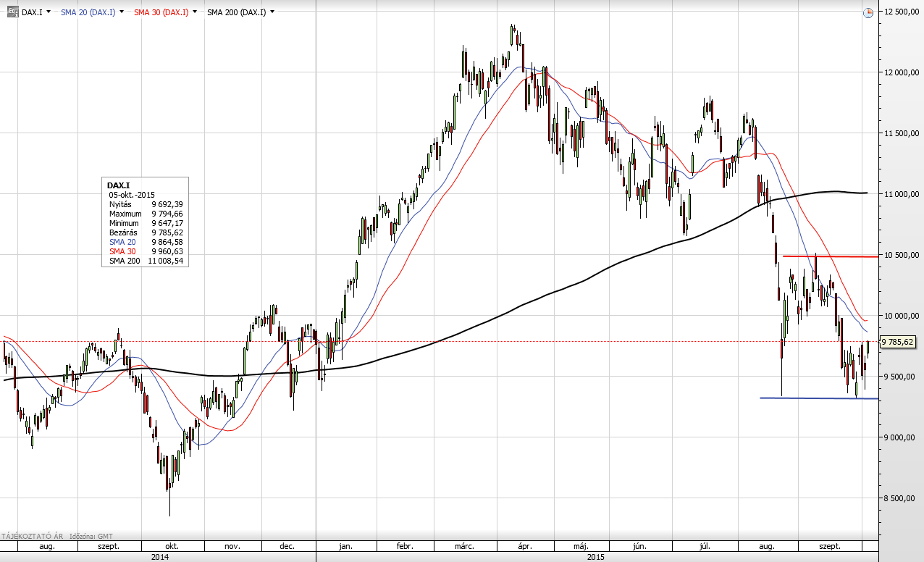Open the SMA 20 (DAX.I) dropdown arrow
The width and height of the screenshot is (924, 562).
click(121, 12)
